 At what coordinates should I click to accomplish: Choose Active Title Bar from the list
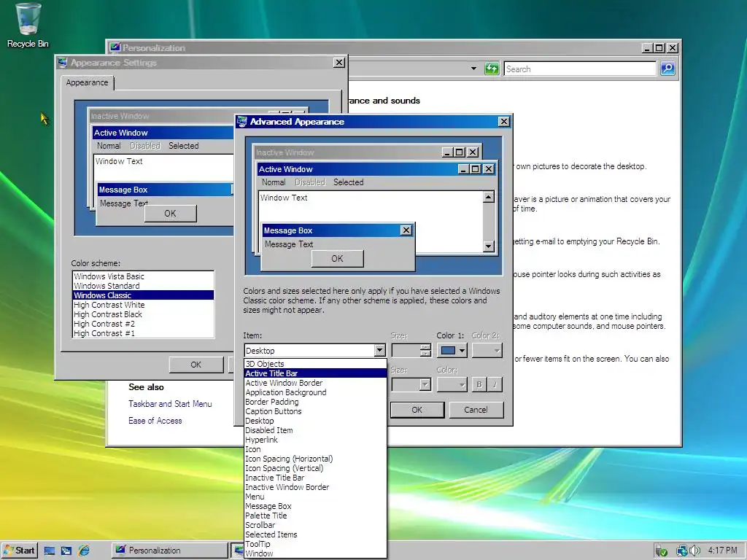[315, 373]
